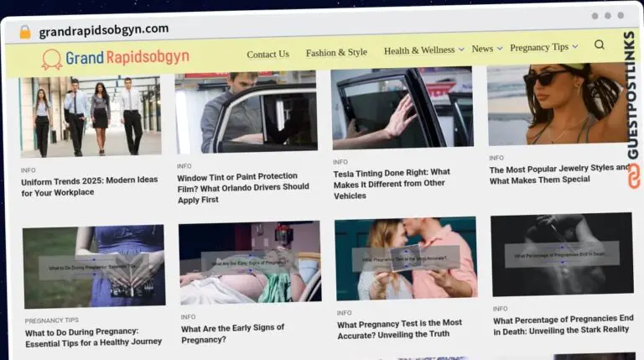The width and height of the screenshot is (644, 360).
Task: Click the hand on tinted window thumbnail
Action: tap(402, 108)
